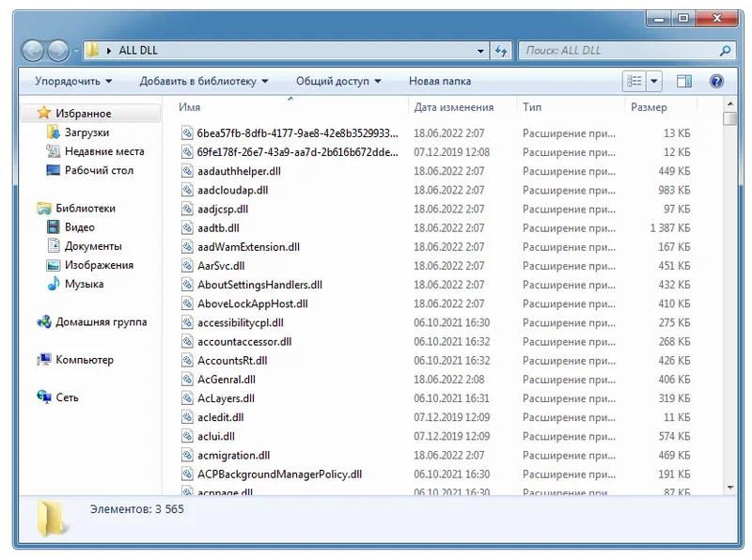
Task: Click the Недавние места icon
Action: click(53, 151)
